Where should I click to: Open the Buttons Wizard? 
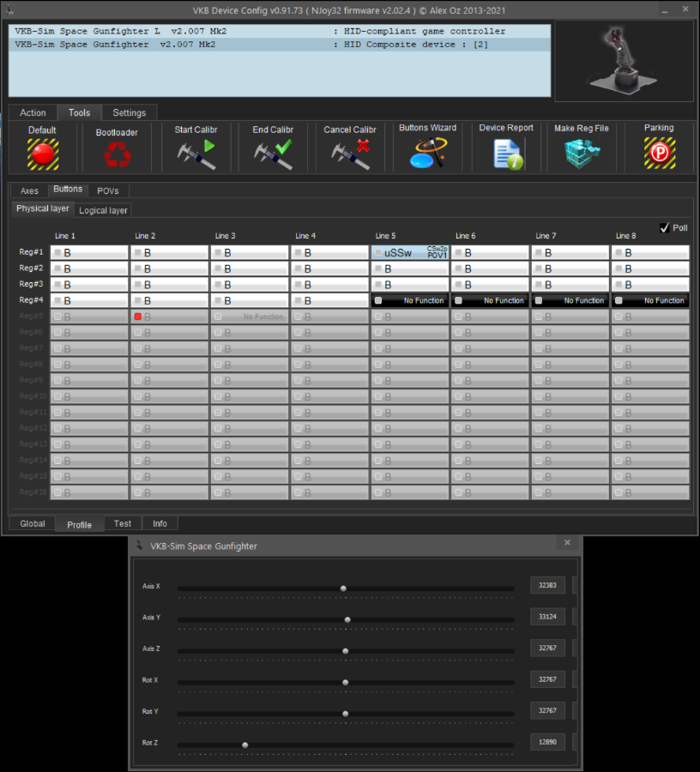point(428,153)
